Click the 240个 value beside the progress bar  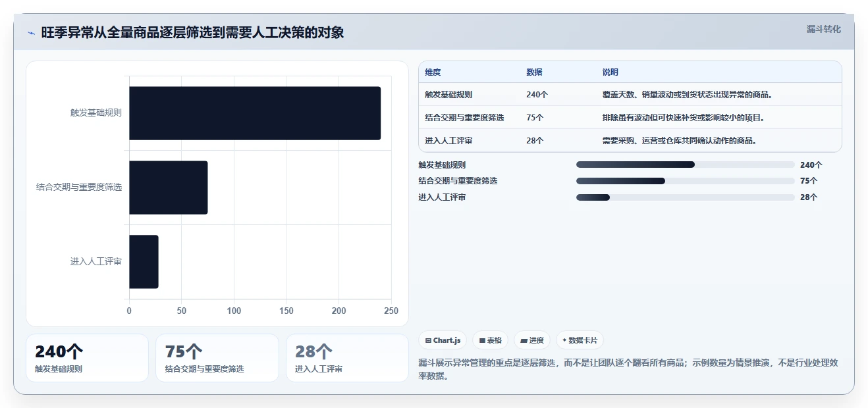click(x=811, y=165)
